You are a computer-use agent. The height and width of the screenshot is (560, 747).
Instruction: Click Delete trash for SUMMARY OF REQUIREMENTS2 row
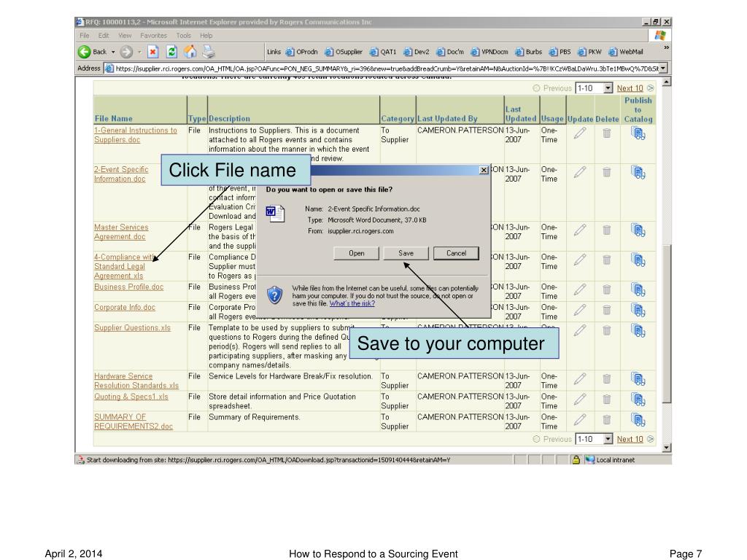click(606, 419)
